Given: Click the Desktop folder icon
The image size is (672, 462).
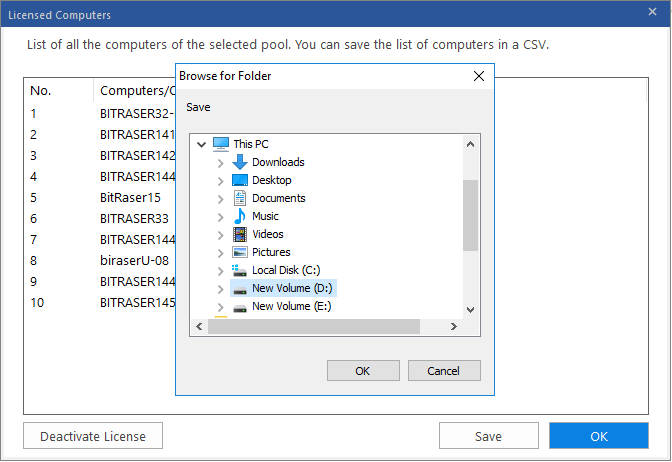Looking at the screenshot, I should pyautogui.click(x=240, y=180).
